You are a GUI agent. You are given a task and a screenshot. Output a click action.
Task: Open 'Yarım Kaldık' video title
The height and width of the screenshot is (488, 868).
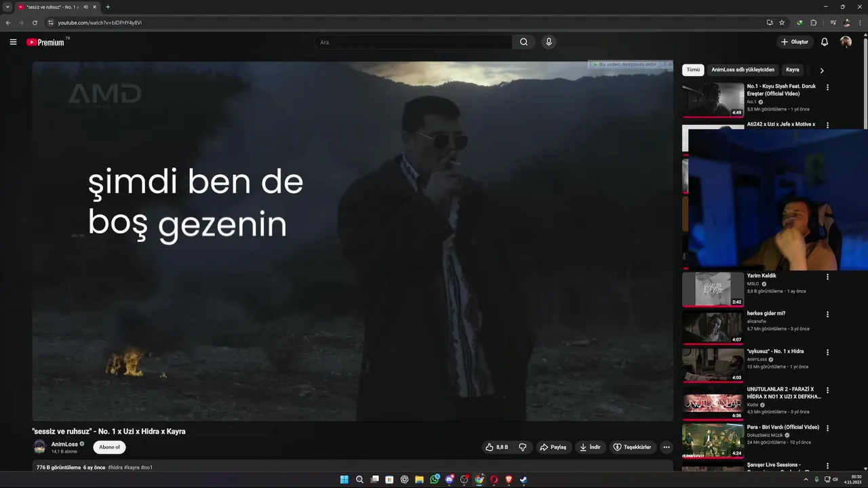point(762,276)
